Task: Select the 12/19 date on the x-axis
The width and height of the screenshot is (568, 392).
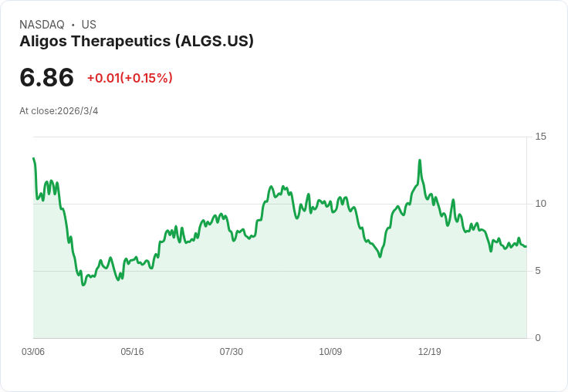Action: click(430, 352)
